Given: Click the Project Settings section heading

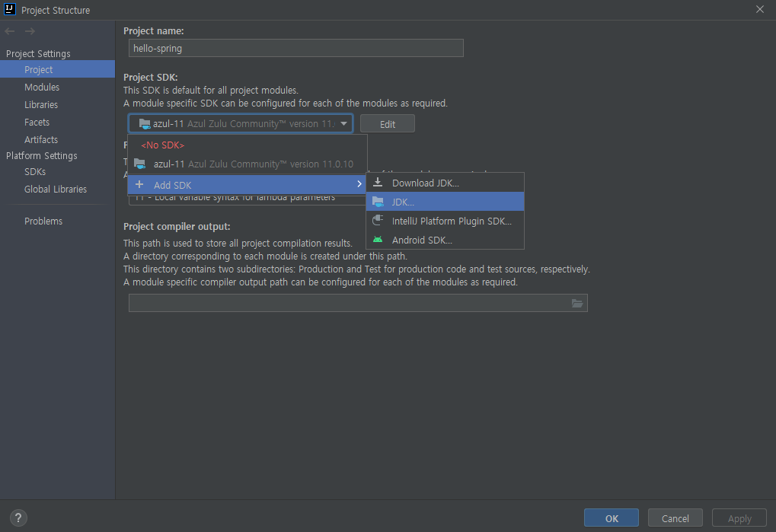Looking at the screenshot, I should tap(38, 53).
